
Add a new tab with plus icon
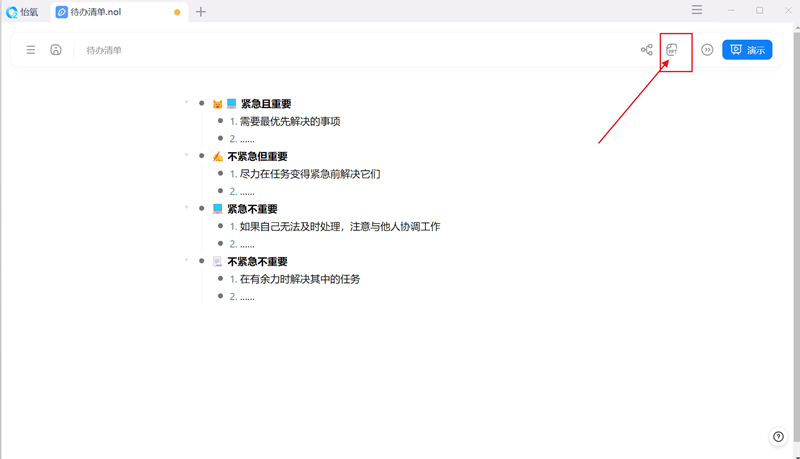[x=201, y=12]
